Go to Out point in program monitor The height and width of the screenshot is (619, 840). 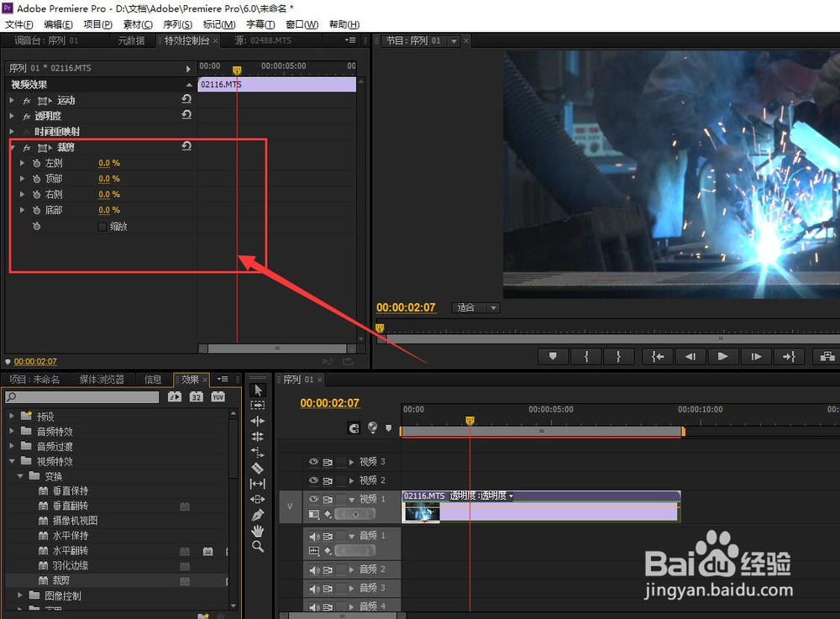click(x=789, y=356)
